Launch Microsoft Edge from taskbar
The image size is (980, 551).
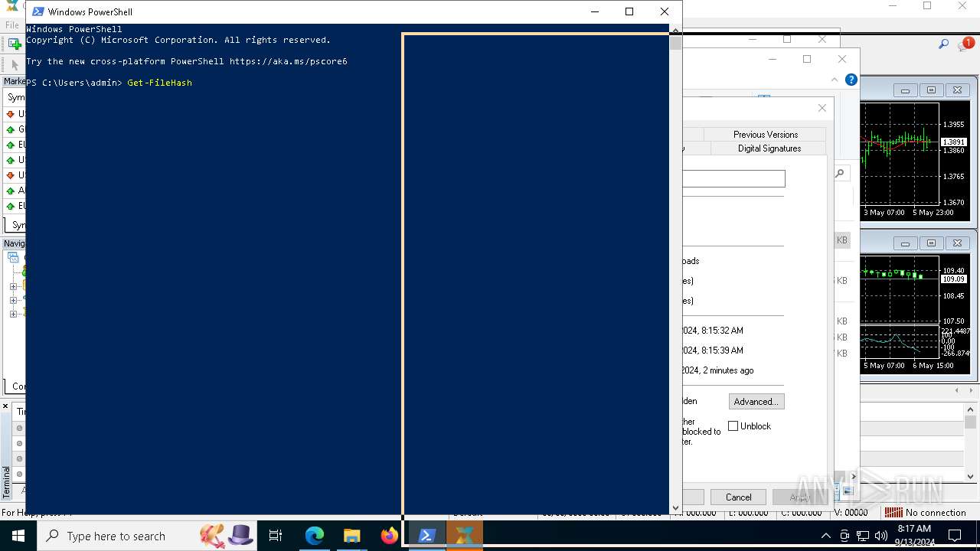pos(315,536)
